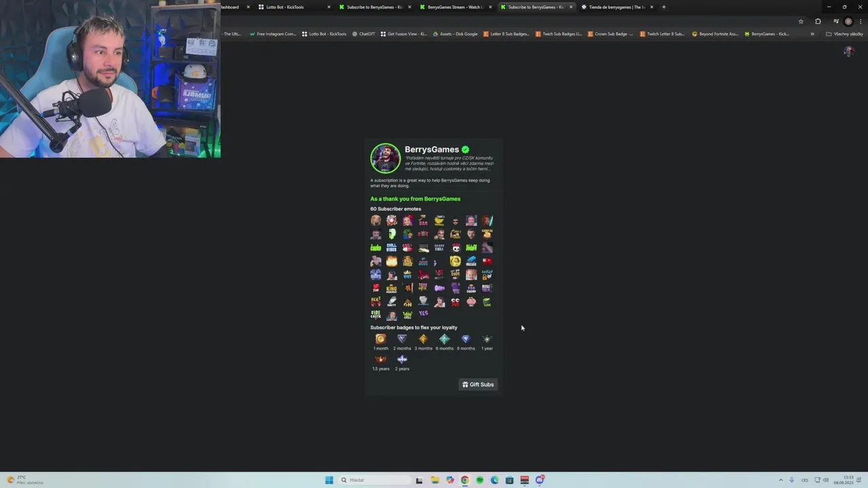Close the BerrysGames Stream tab
Screen dimensions: 868x488
490,7
